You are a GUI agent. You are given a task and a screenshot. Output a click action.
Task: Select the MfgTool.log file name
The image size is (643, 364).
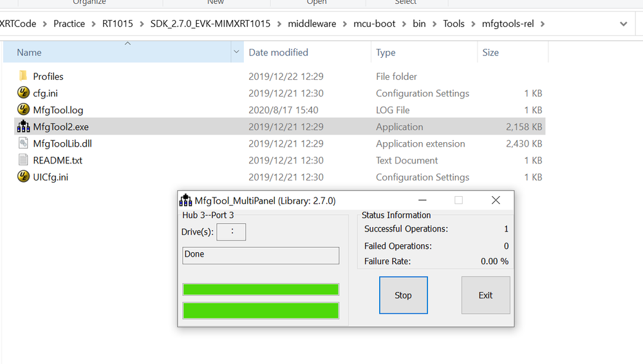58,110
